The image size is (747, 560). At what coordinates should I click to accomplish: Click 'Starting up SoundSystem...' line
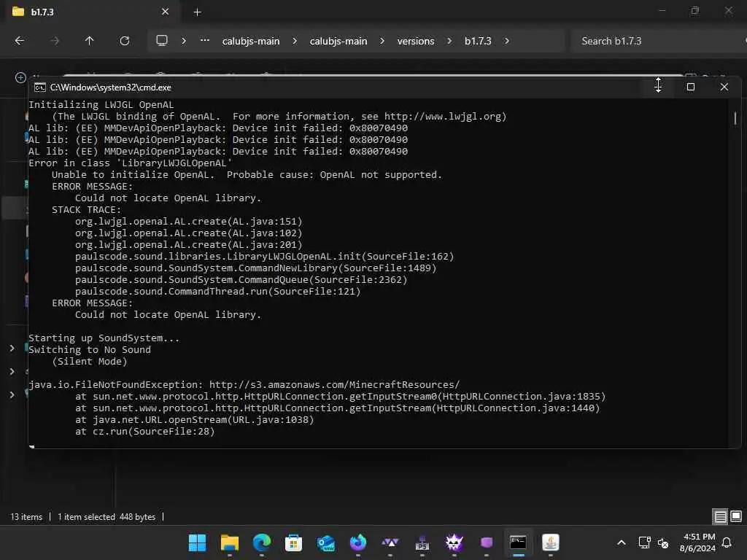coord(104,338)
